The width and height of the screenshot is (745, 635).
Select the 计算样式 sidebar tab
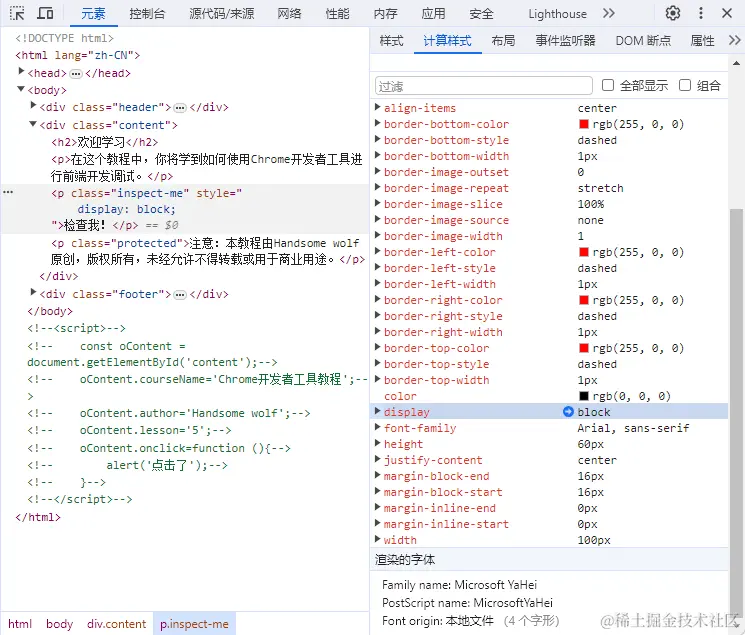point(447,41)
